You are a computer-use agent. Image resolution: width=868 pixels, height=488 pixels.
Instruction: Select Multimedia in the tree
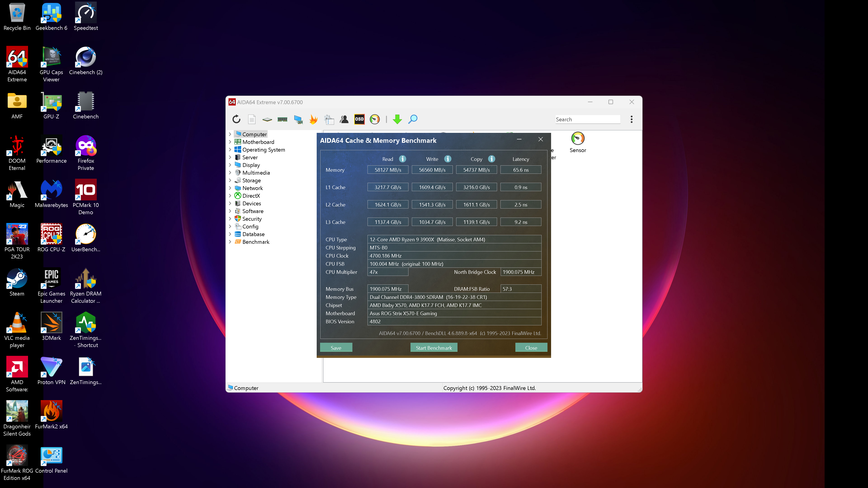click(x=256, y=173)
